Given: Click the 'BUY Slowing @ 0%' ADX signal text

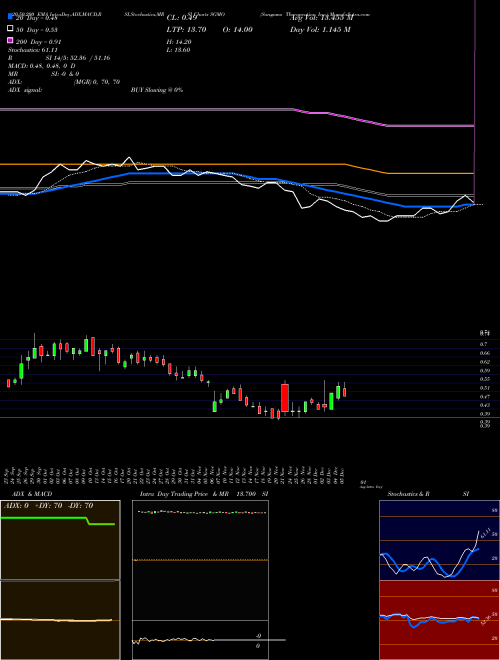Looking at the screenshot, I should (157, 90).
